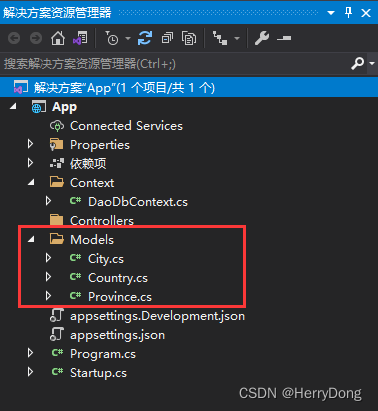
Task: Click the class diagram view icon
Action: (220, 38)
